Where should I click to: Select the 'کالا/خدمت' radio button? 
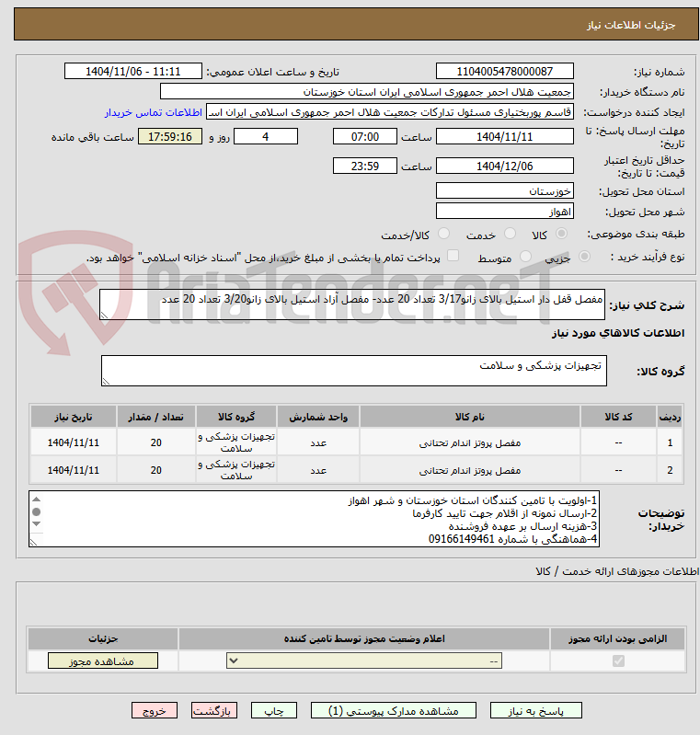443,234
